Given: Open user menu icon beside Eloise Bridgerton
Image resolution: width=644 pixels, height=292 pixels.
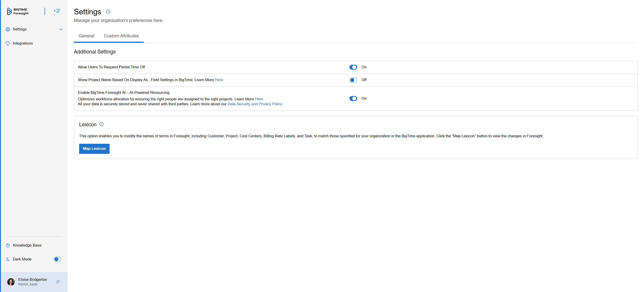Looking at the screenshot, I should click(58, 282).
